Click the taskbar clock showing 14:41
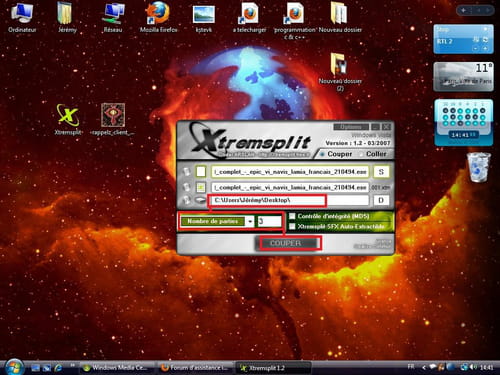 coord(486,367)
